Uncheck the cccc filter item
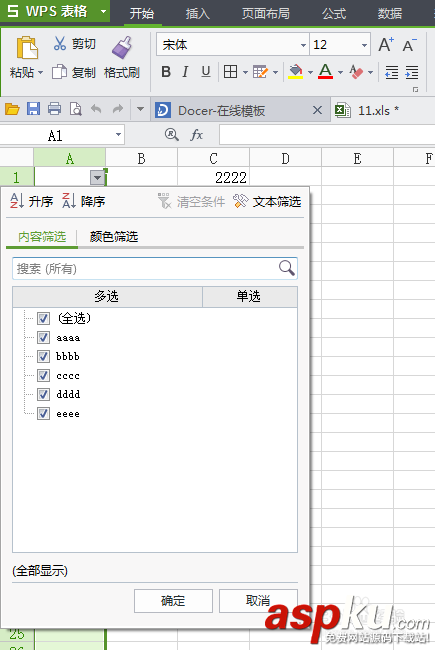This screenshot has height=650, width=435. point(44,376)
